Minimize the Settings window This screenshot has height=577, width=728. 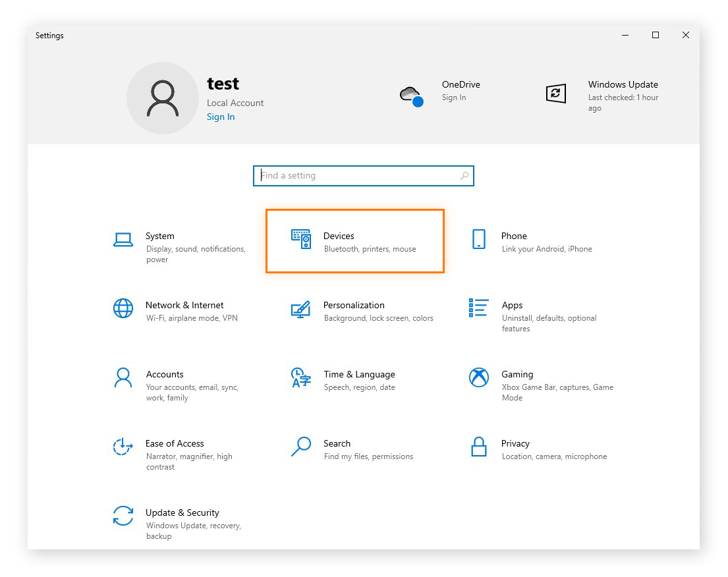coord(625,36)
